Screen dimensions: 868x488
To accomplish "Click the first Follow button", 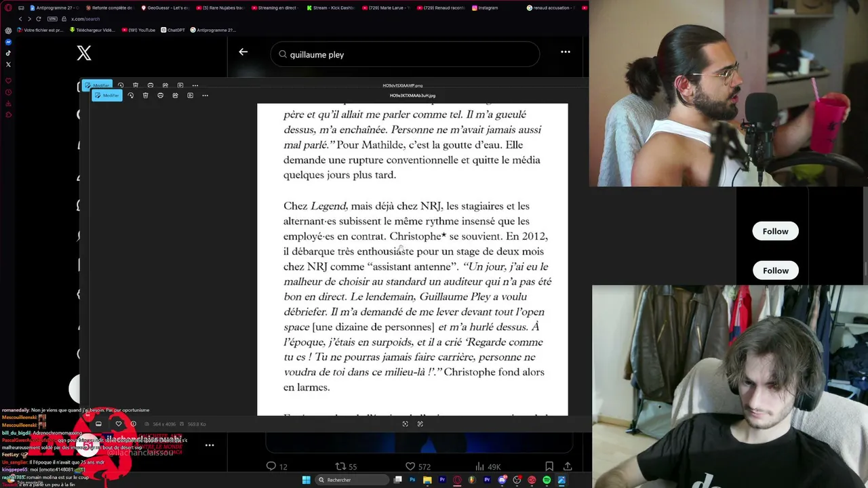I will click(x=775, y=231).
